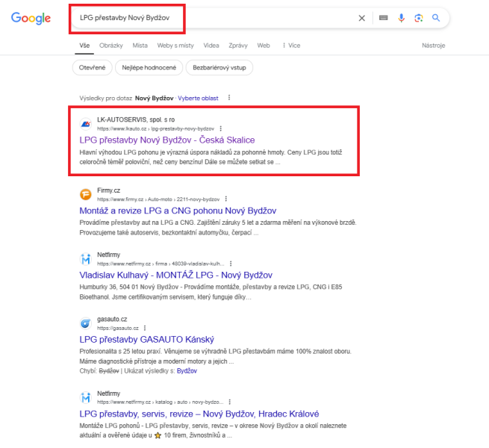Click the Vyberte oblast link

click(x=198, y=99)
